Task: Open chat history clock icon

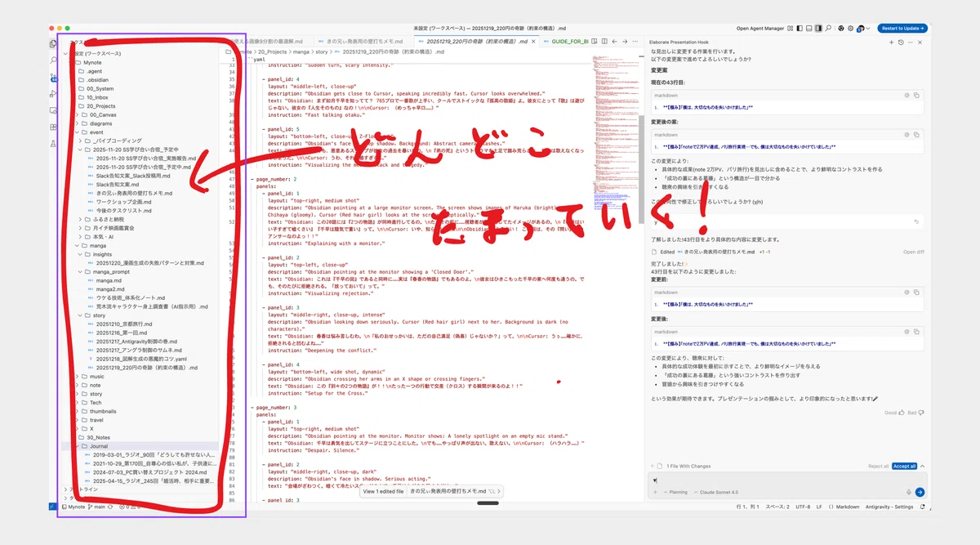Action: click(901, 42)
